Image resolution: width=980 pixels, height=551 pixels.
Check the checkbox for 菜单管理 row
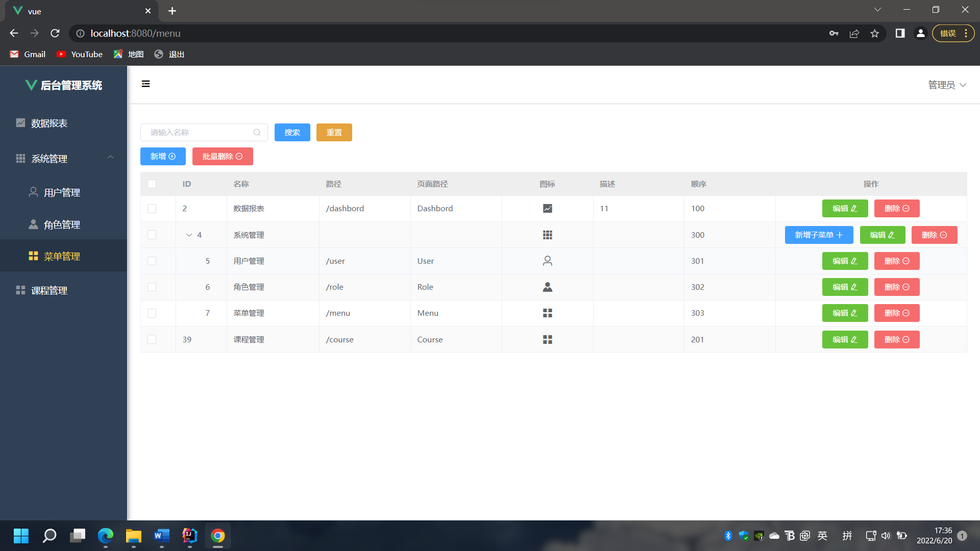click(x=152, y=313)
